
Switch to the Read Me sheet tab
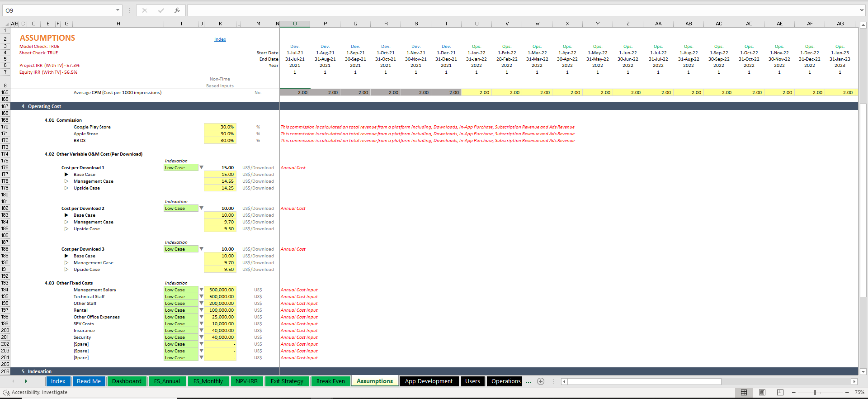click(89, 381)
